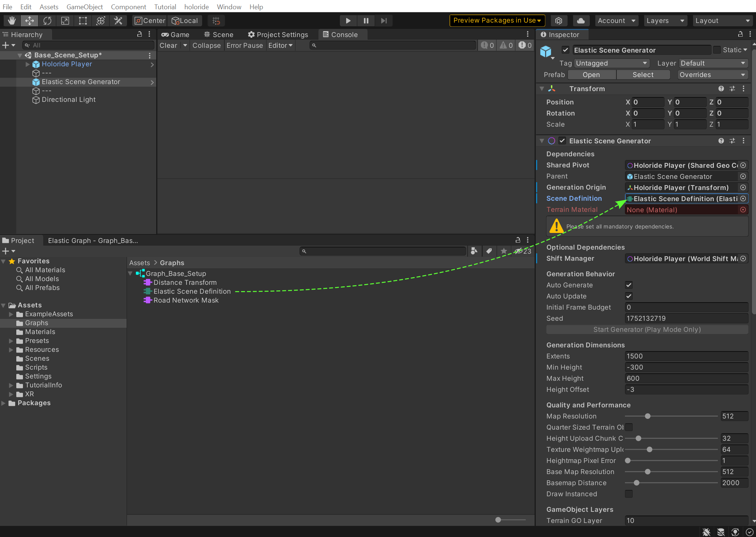Adjust the Map Resolution slider

pos(648,416)
